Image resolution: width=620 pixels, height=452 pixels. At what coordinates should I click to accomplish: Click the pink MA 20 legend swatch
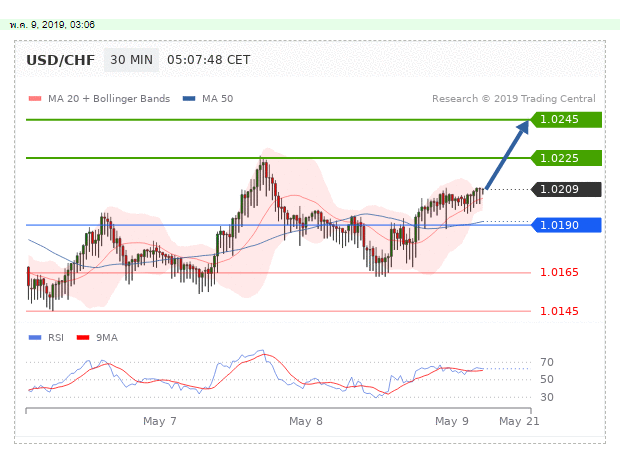coord(35,98)
